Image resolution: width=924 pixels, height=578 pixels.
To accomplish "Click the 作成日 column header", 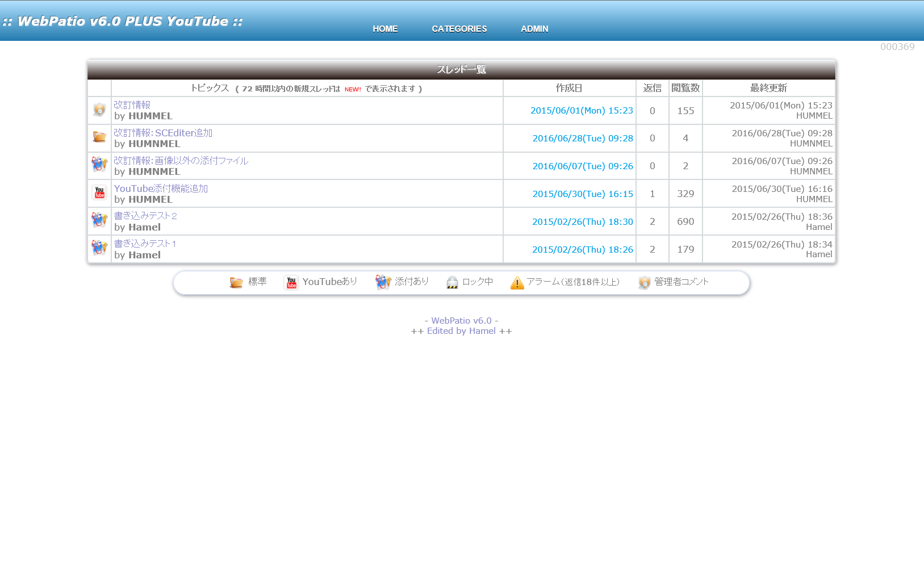I will [x=569, y=88].
